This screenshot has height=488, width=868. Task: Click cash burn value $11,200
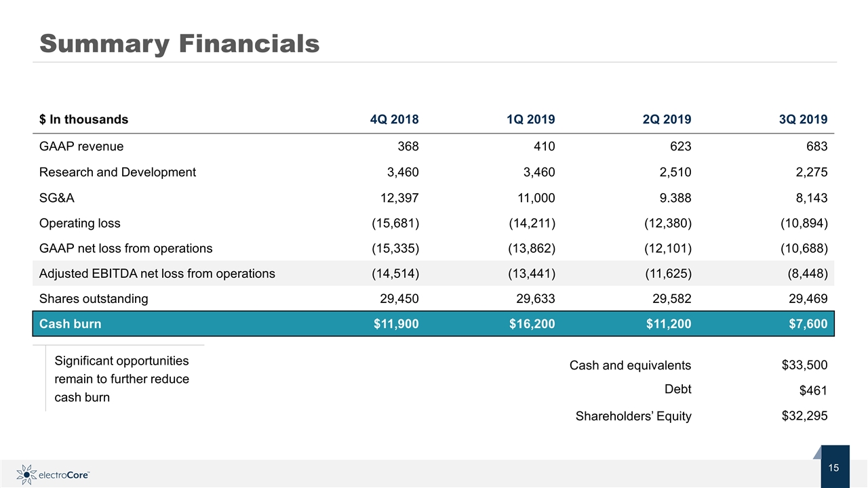point(669,324)
